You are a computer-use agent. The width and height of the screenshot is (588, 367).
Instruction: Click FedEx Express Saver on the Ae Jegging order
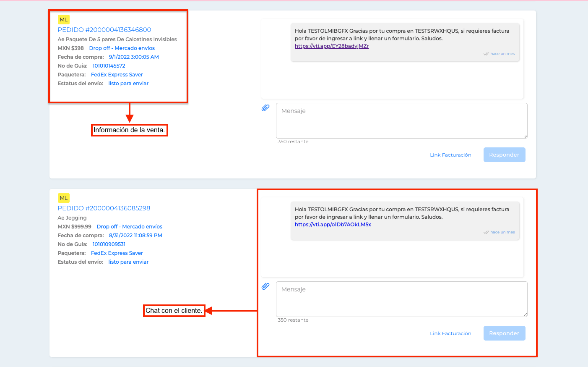point(117,253)
